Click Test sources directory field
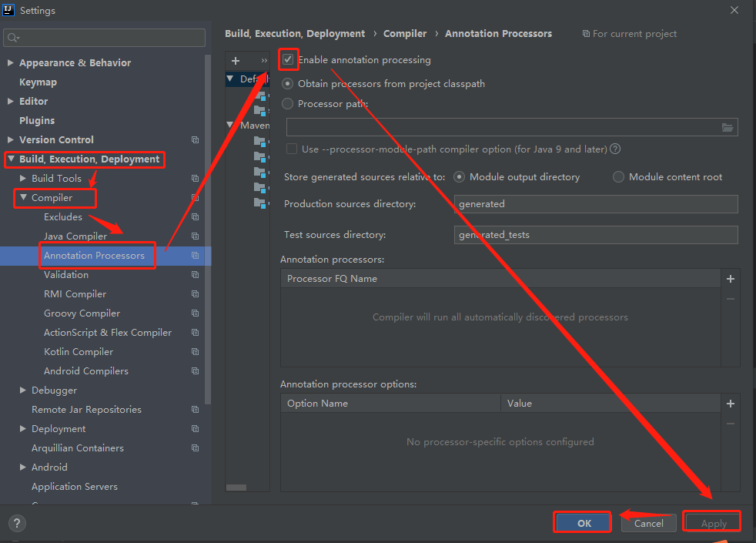Viewport: 756px width, 543px height. (x=596, y=235)
